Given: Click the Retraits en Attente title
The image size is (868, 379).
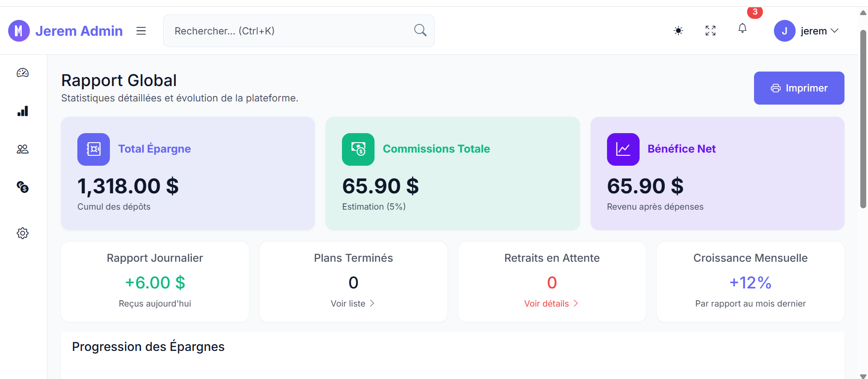Looking at the screenshot, I should (x=552, y=258).
